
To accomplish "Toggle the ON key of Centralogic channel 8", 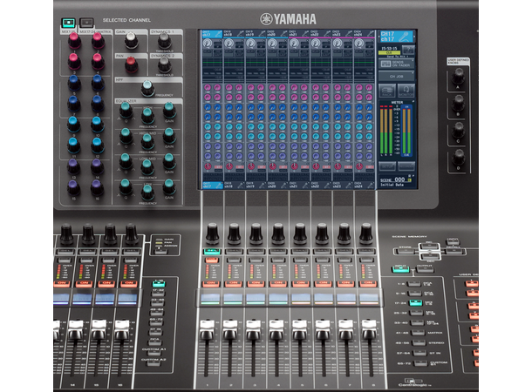I will click(x=369, y=283).
